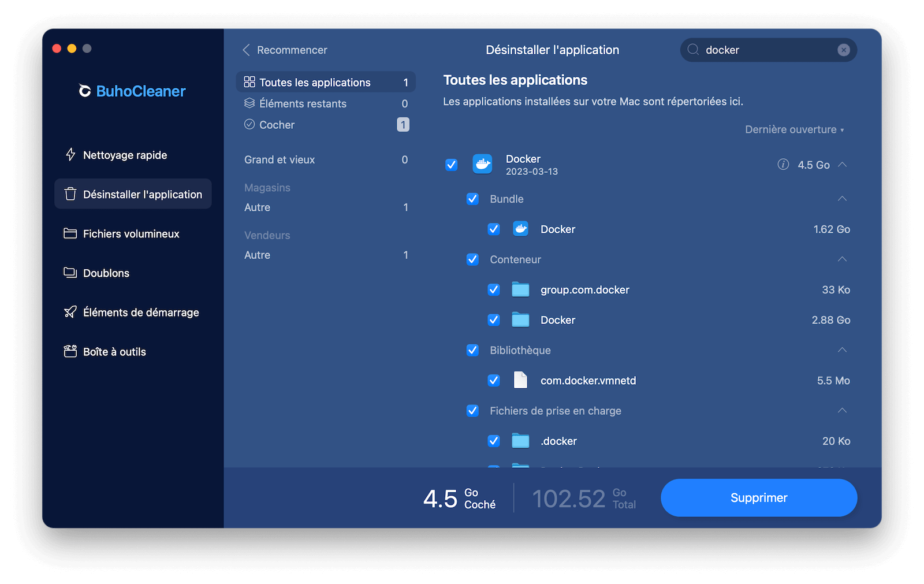Click the folder icon beside Fichiers volumineux
924x584 pixels.
(x=70, y=233)
